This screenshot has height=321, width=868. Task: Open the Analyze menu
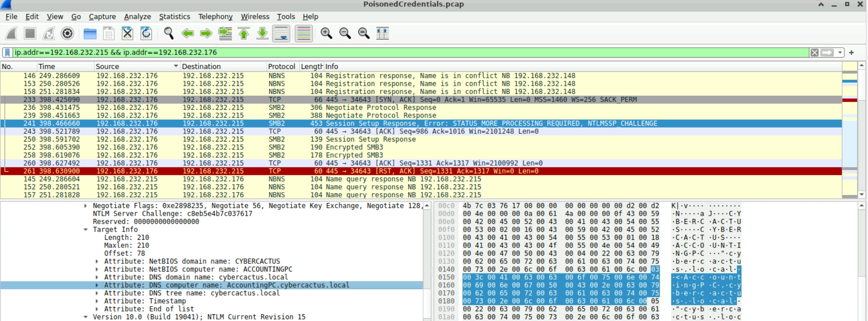coord(137,16)
